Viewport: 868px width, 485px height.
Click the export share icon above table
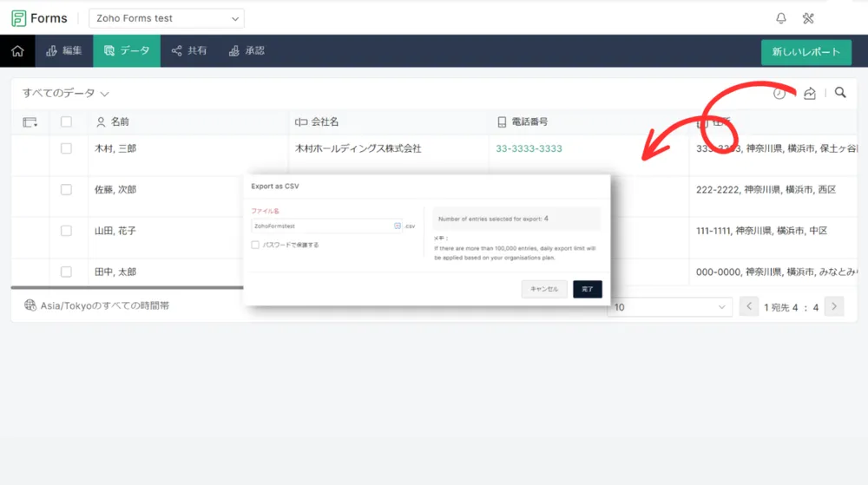click(x=810, y=93)
